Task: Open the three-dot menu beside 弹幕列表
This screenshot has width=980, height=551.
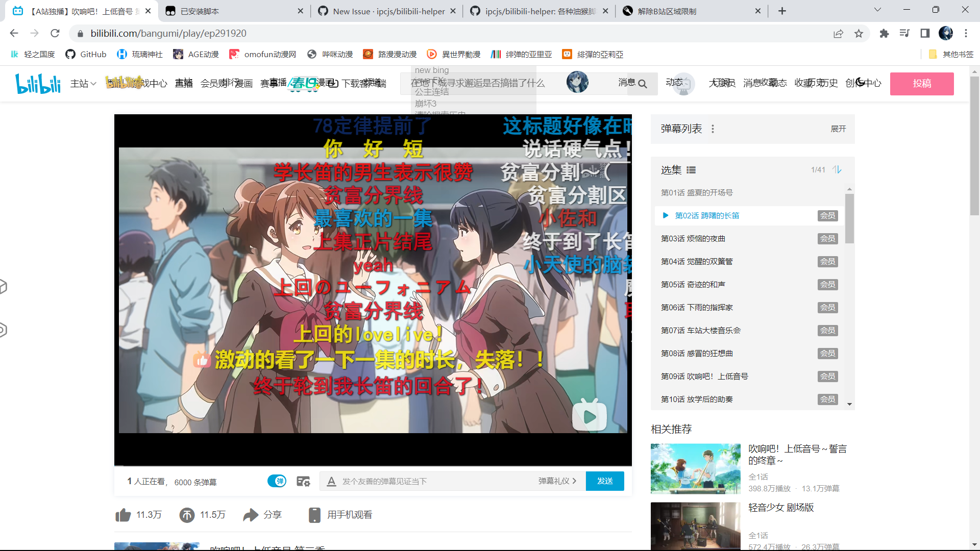Action: click(713, 129)
